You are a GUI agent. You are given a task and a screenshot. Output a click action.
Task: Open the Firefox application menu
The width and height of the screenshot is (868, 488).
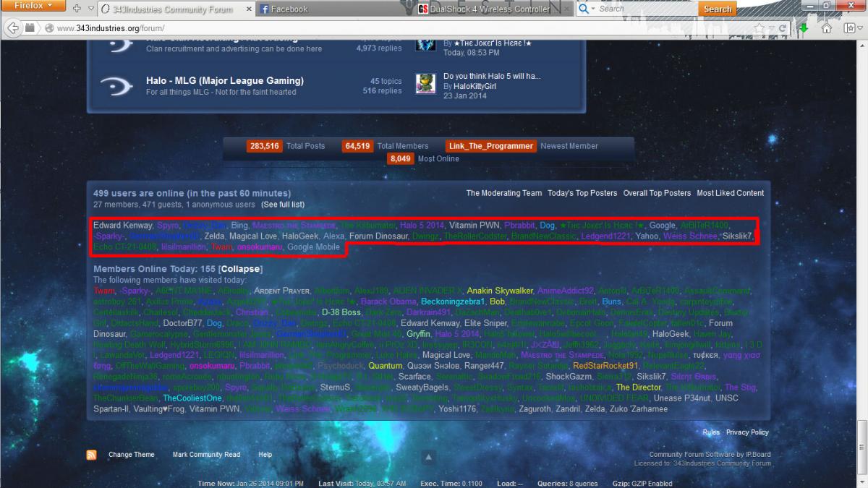coord(33,7)
